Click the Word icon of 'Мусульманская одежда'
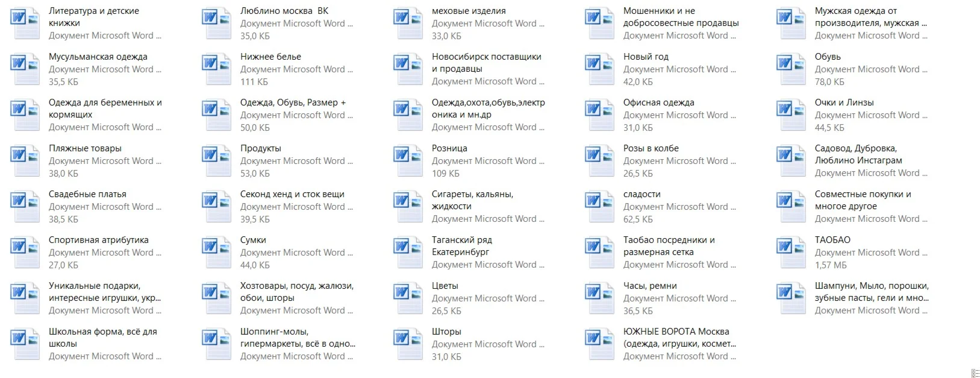980x378 pixels. click(x=25, y=69)
